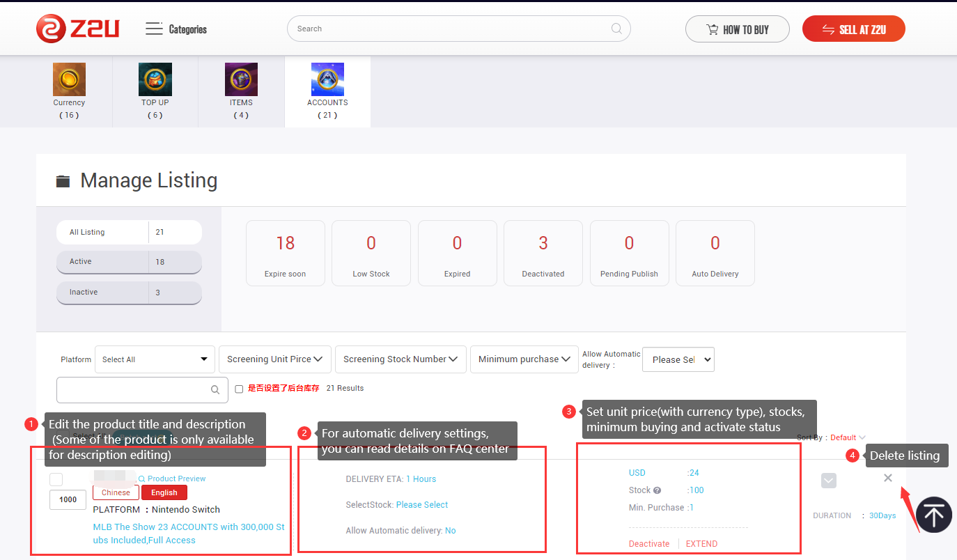Click the Stock help question icon
This screenshot has width=957, height=560.
click(x=657, y=490)
